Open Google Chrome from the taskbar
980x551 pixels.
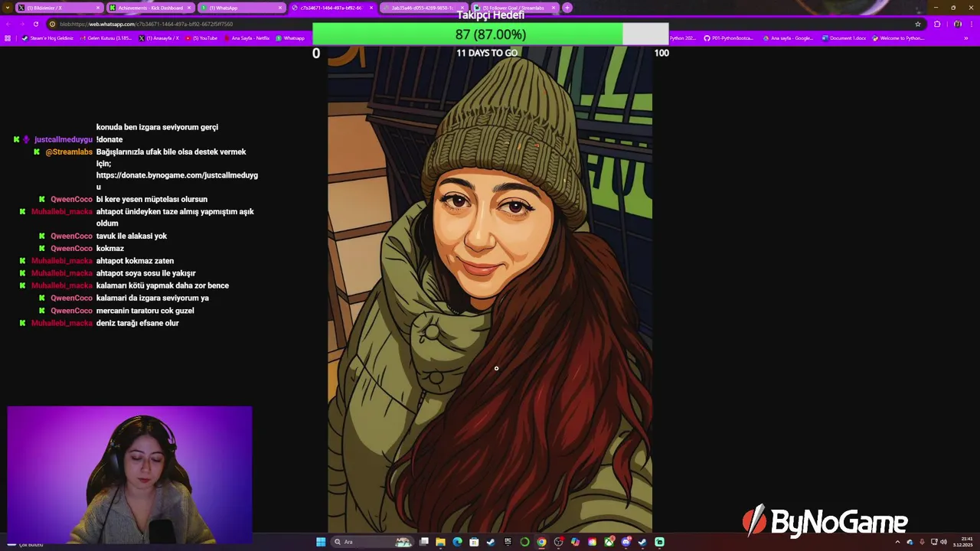coord(541,542)
